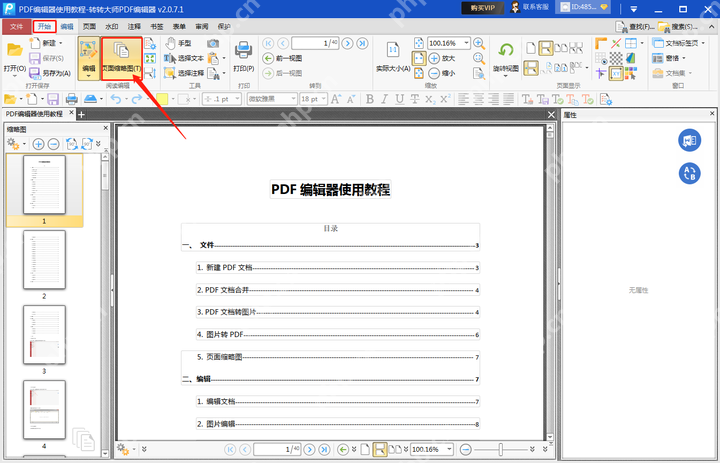Click the rotate view icon
Image resolution: width=720 pixels, height=463 pixels.
click(506, 50)
